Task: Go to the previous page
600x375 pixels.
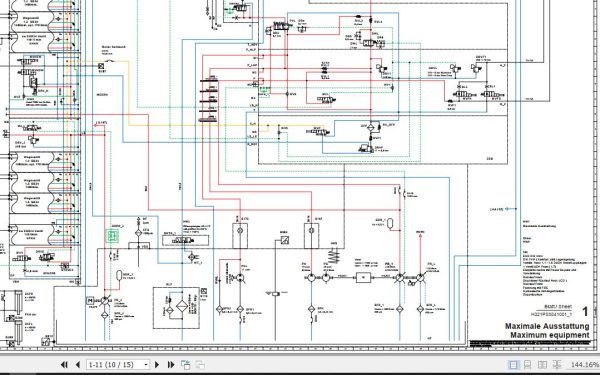Action: [x=78, y=365]
